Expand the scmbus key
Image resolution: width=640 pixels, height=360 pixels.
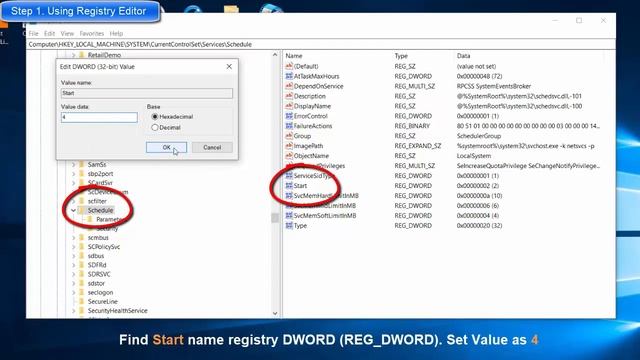pos(73,238)
